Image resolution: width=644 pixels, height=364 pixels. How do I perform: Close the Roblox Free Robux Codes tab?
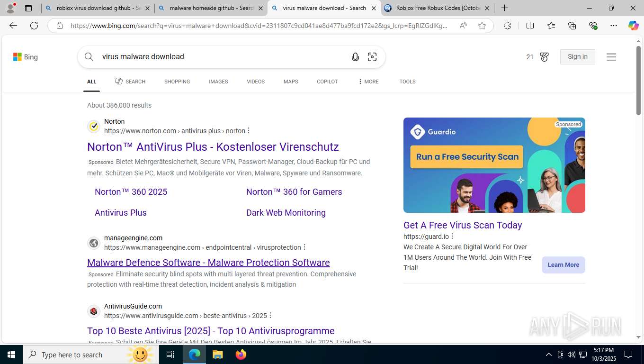[x=487, y=8]
